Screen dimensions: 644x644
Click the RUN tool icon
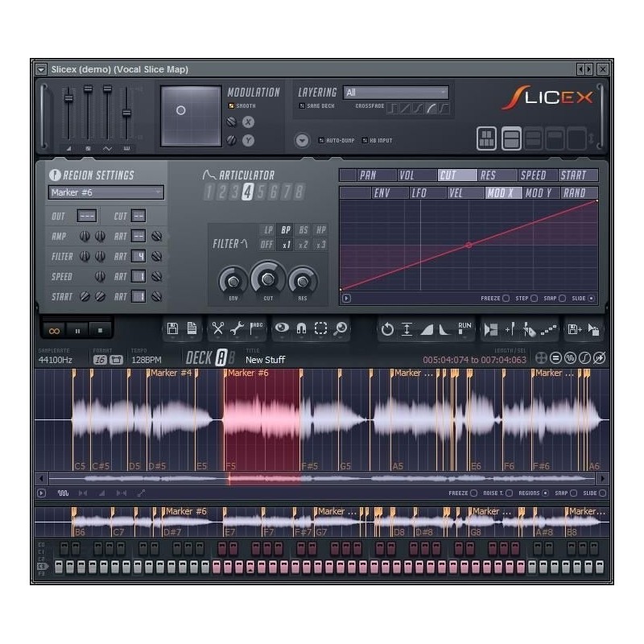click(x=464, y=326)
